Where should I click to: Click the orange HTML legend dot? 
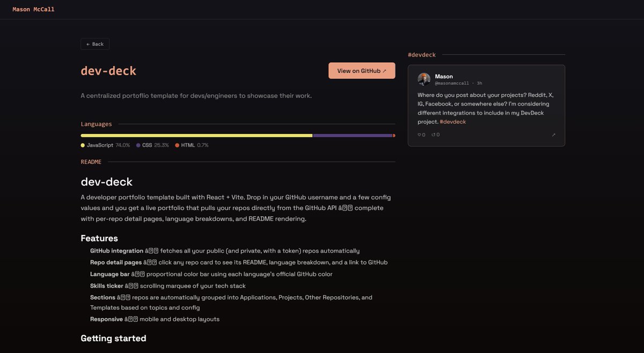(x=177, y=145)
